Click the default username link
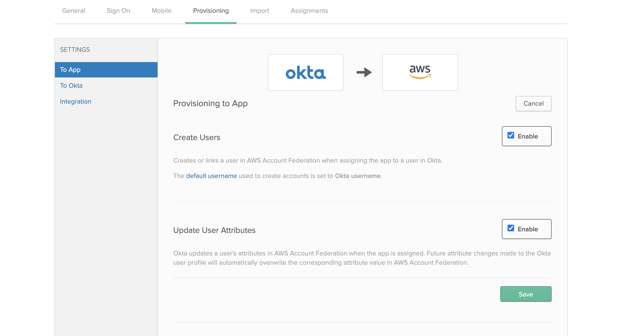The width and height of the screenshot is (644, 336). pyautogui.click(x=211, y=176)
